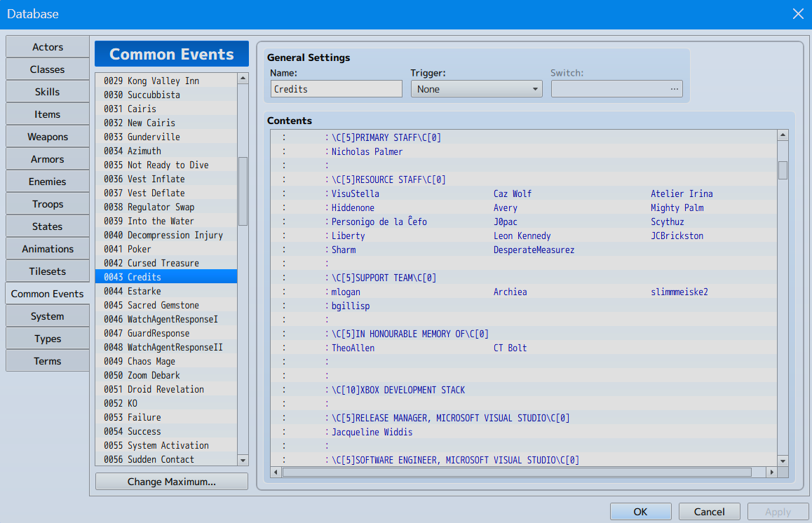Select event 0033 Gunderville
The width and height of the screenshot is (812, 523).
click(166, 137)
